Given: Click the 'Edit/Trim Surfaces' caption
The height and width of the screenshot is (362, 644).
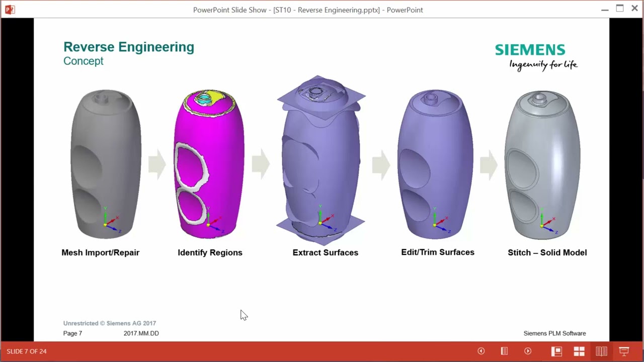Looking at the screenshot, I should pyautogui.click(x=438, y=252).
